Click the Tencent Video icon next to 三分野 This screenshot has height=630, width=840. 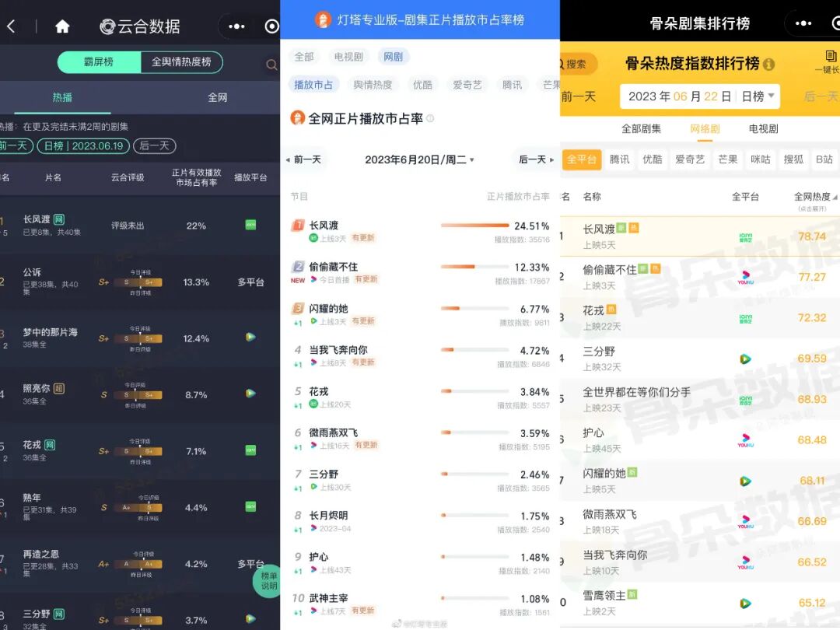744,359
